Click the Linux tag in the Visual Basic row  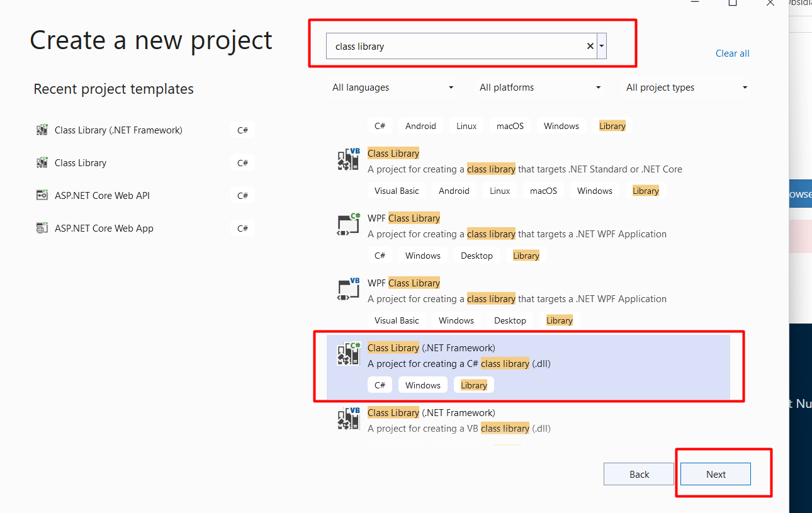pos(500,191)
